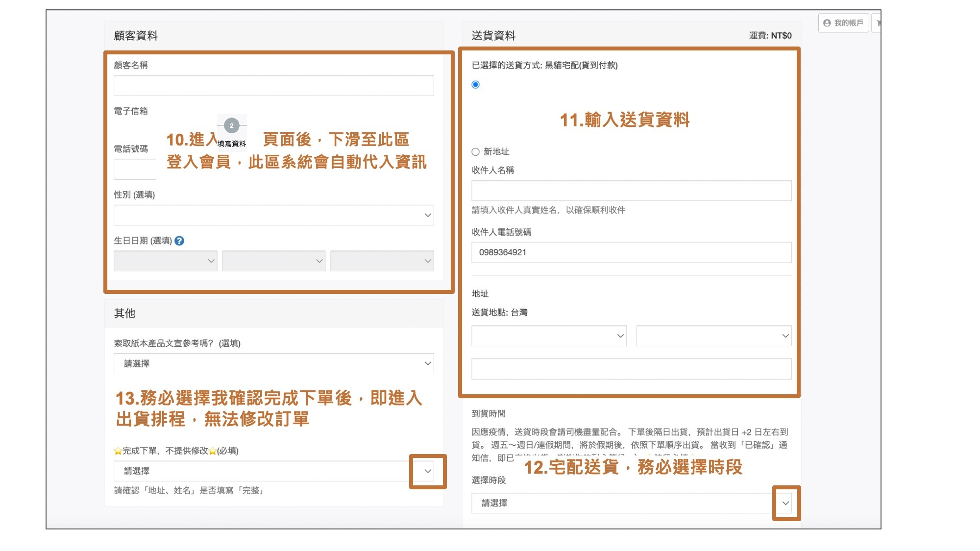
Task: Click the 其他 section heading
Action: pyautogui.click(x=124, y=313)
